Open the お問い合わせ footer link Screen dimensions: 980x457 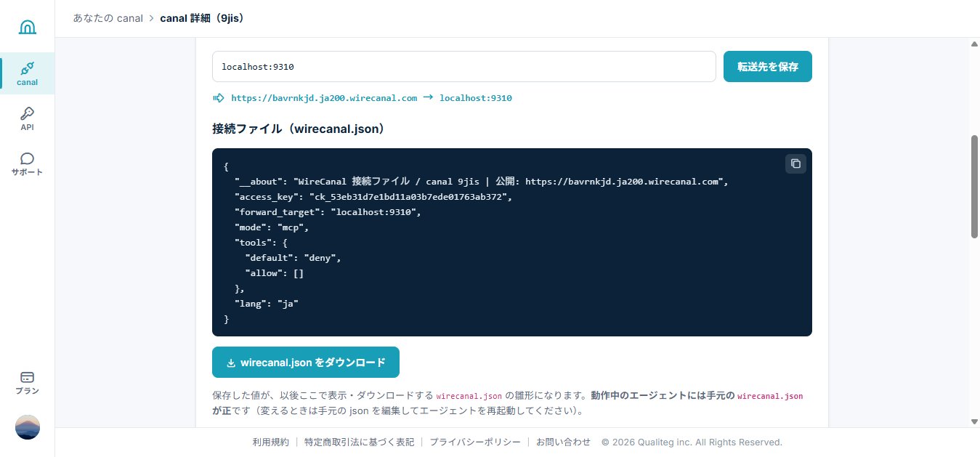click(x=564, y=442)
